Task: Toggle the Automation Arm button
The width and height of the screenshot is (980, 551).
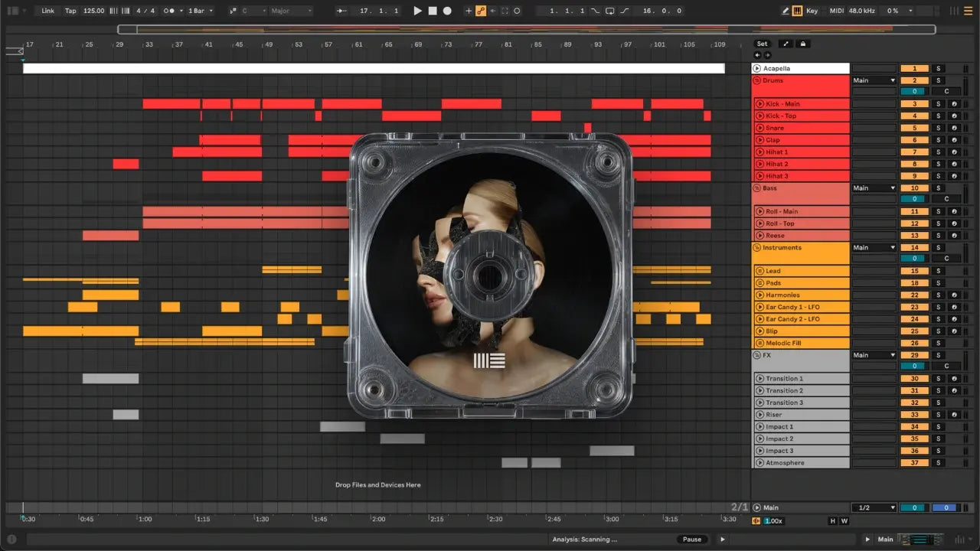Action: point(481,11)
